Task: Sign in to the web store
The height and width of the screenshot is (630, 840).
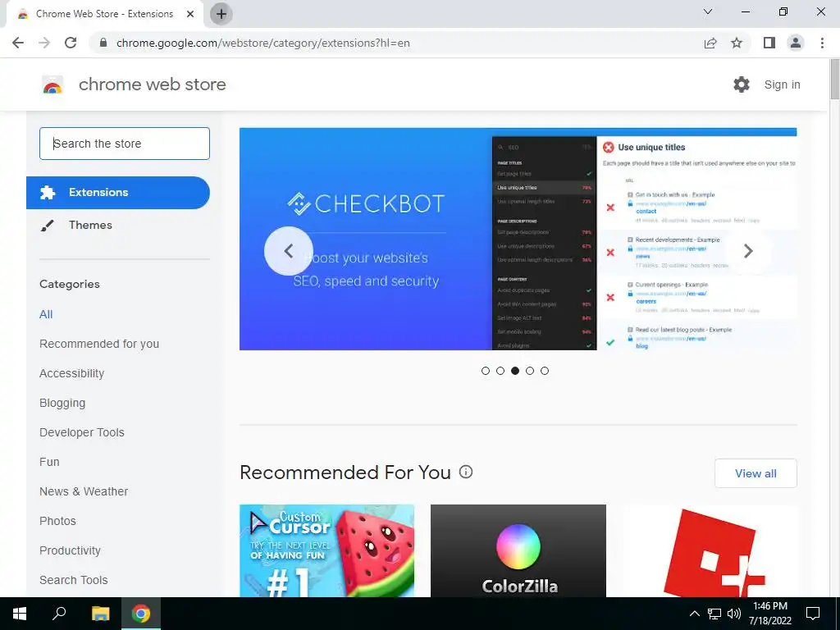Action: tap(782, 84)
